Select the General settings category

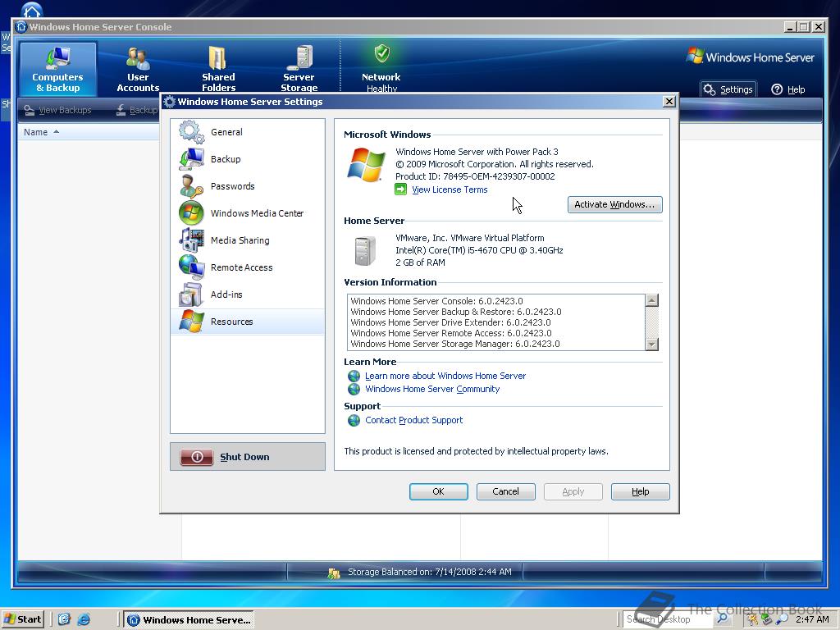248,132
